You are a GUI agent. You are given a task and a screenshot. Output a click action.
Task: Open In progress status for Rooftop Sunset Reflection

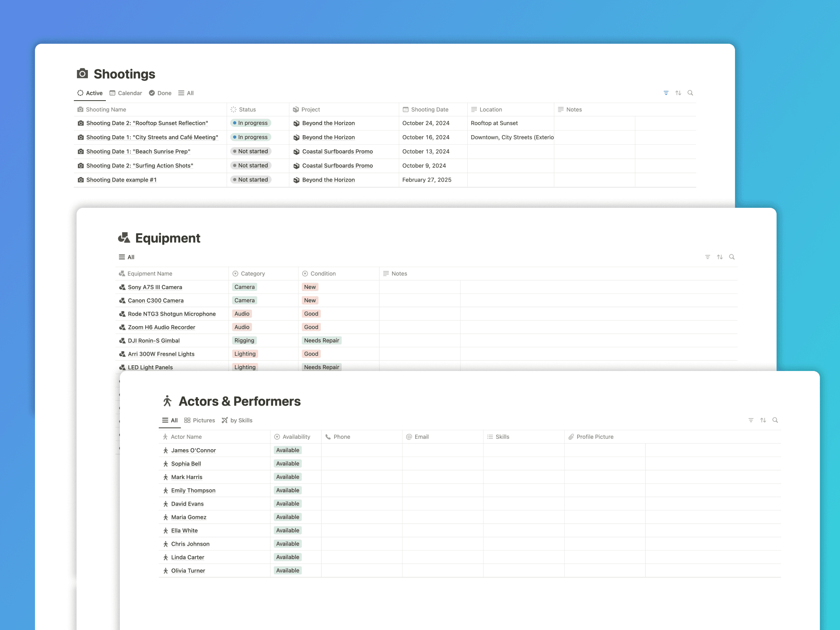pyautogui.click(x=251, y=123)
